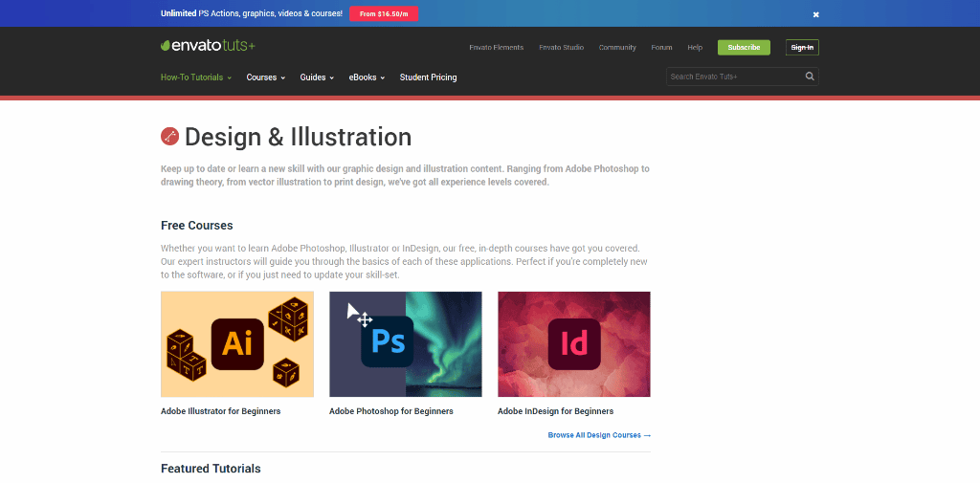The width and height of the screenshot is (980, 483).
Task: Open the Adobe Illustrator course thumbnail
Action: click(237, 344)
